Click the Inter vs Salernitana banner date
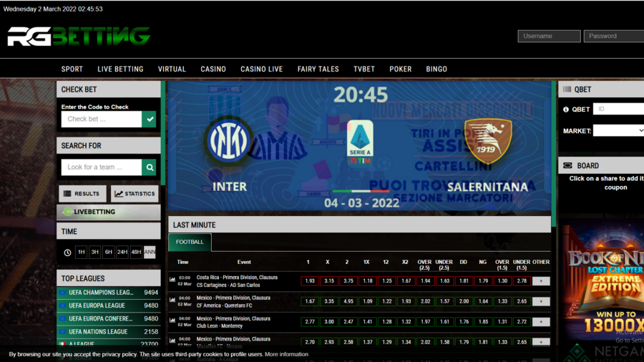Viewport: 644px width, 362px height. [x=361, y=203]
